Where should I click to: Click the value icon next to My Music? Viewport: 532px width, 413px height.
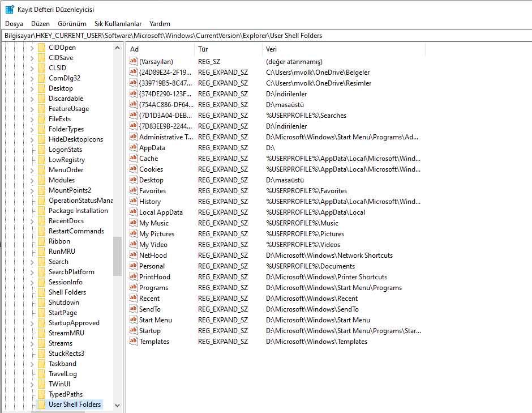pyautogui.click(x=134, y=223)
